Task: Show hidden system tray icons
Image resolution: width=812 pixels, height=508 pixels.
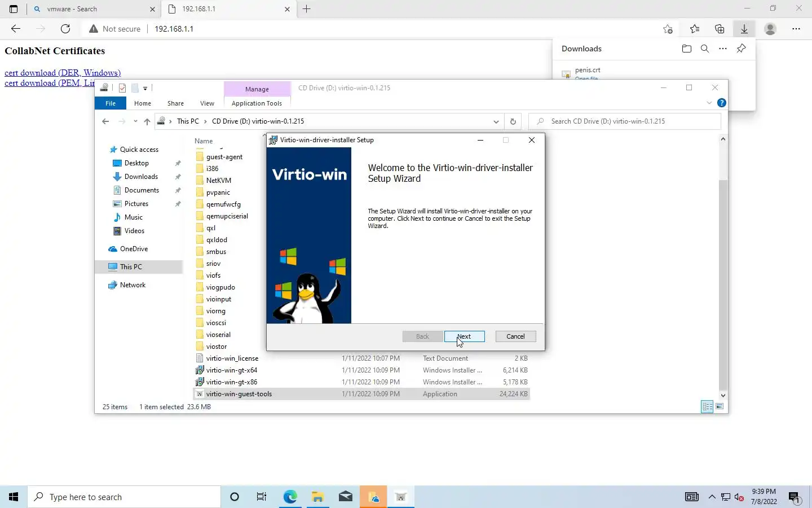Action: (712, 497)
